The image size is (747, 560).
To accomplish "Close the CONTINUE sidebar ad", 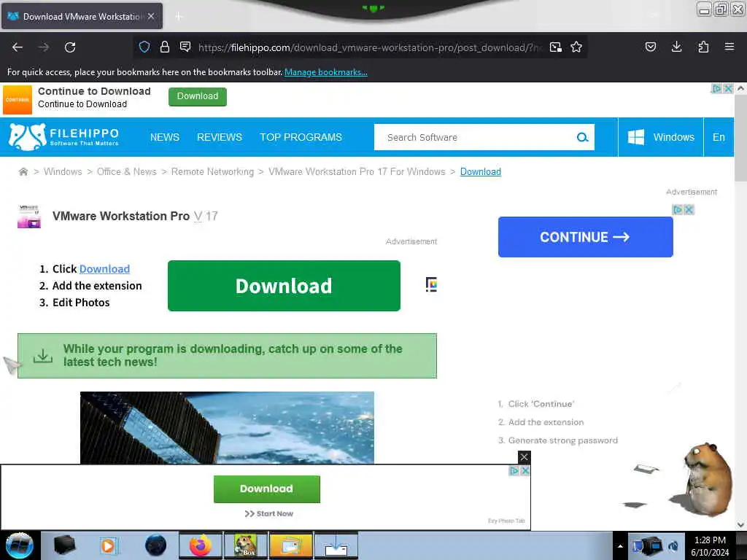I will 689,209.
